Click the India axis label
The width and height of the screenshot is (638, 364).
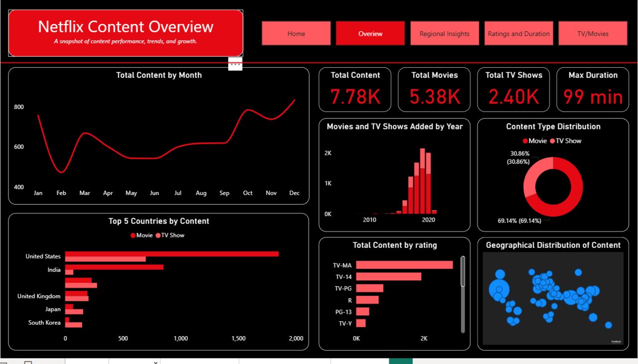(54, 270)
